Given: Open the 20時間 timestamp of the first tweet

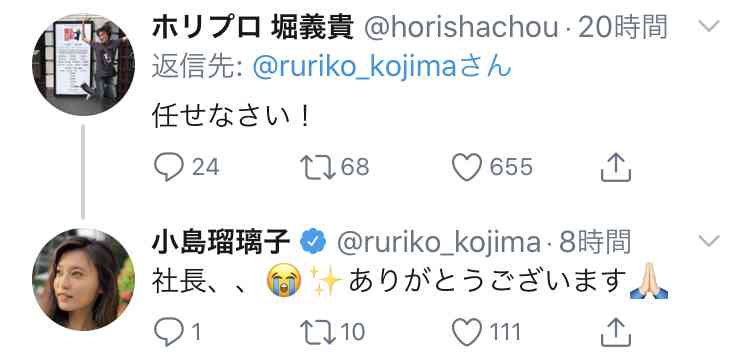Looking at the screenshot, I should tap(623, 28).
